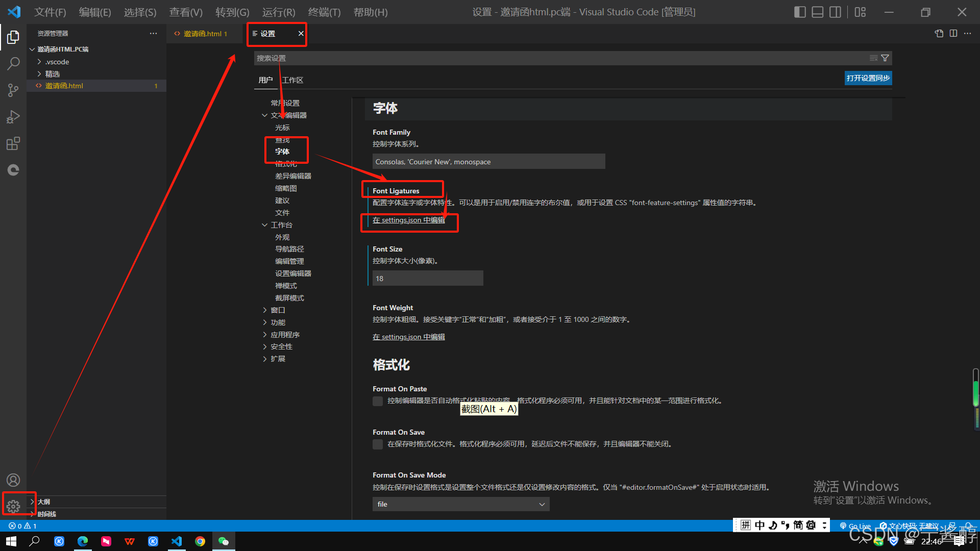Expand the .vscode folder in explorer
The height and width of the screenshot is (551, 980).
click(x=57, y=62)
